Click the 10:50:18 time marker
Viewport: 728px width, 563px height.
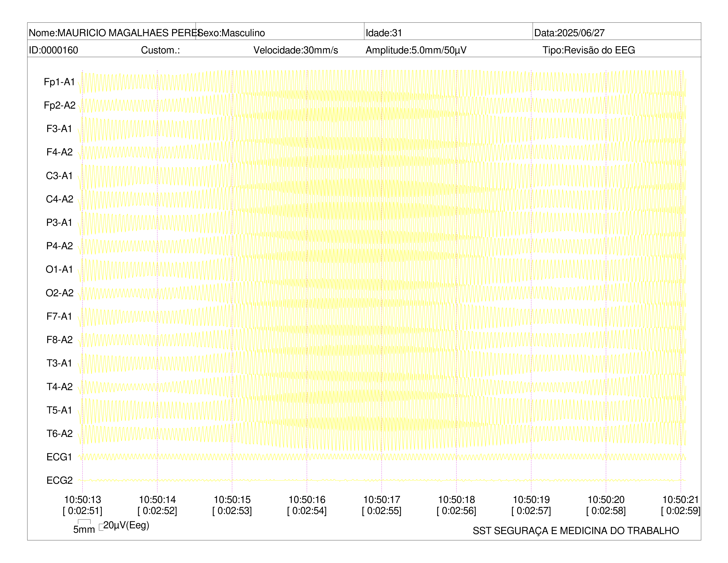coord(456,500)
